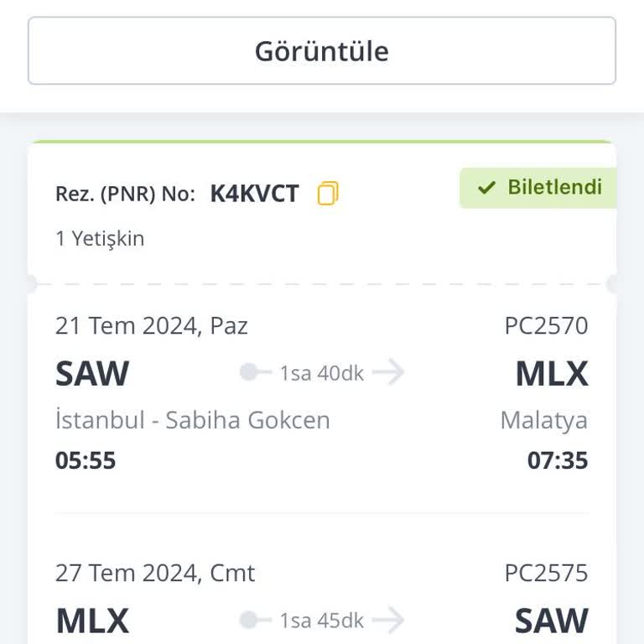This screenshot has width=644, height=644.
Task: Select the PNR code K4KVCT
Action: (x=254, y=194)
